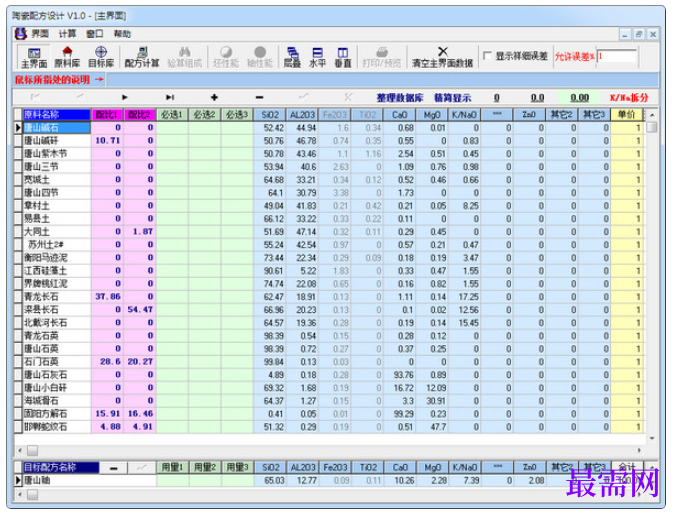This screenshot has width=678, height=514.
Task: Arrange windows with the 层叠 cascade icon
Action: pos(292,57)
